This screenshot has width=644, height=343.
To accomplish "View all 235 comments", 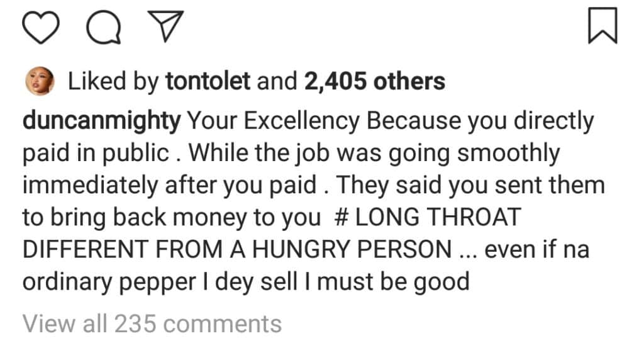I will [x=152, y=323].
